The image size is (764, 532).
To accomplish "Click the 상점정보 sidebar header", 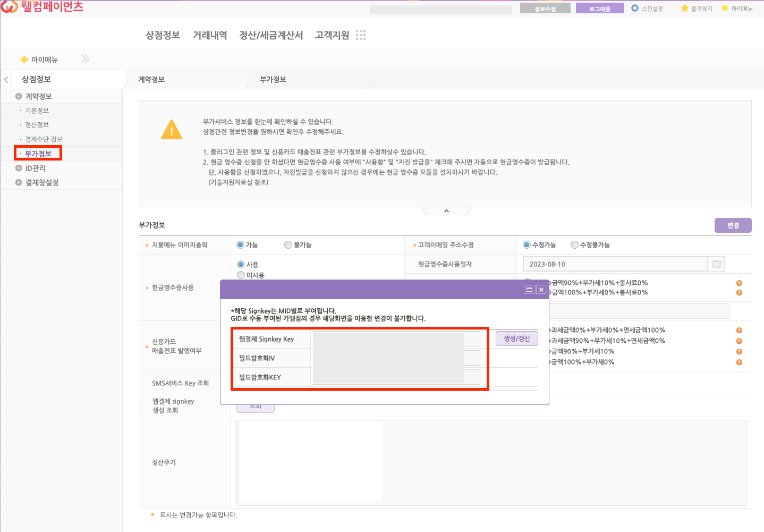I will [37, 79].
